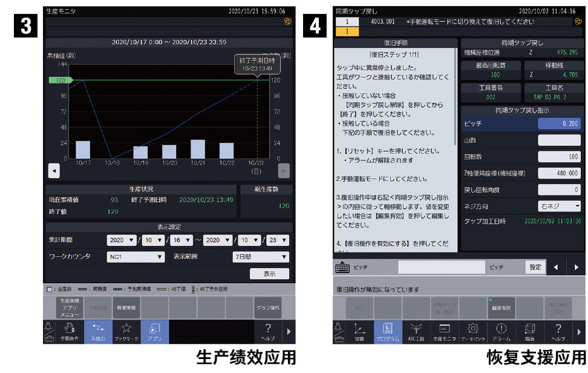Switch to the プログラム tab
Viewport: 588px width, 373px height.
click(387, 332)
